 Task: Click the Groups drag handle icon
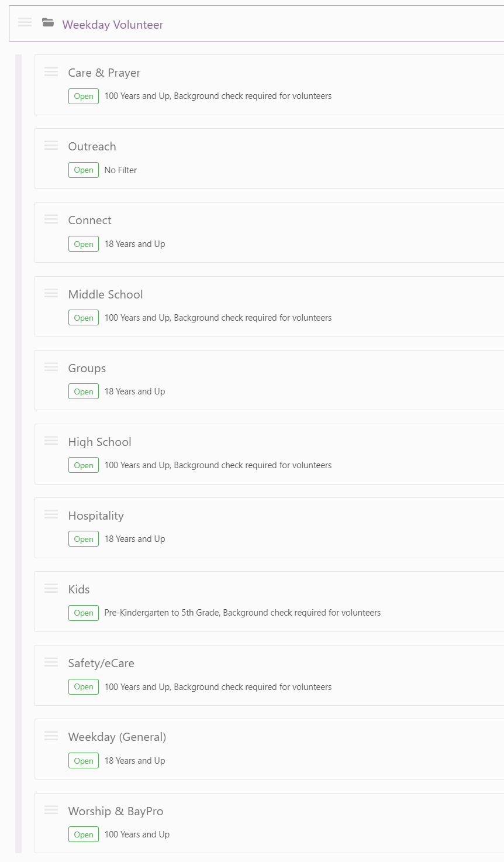point(51,367)
